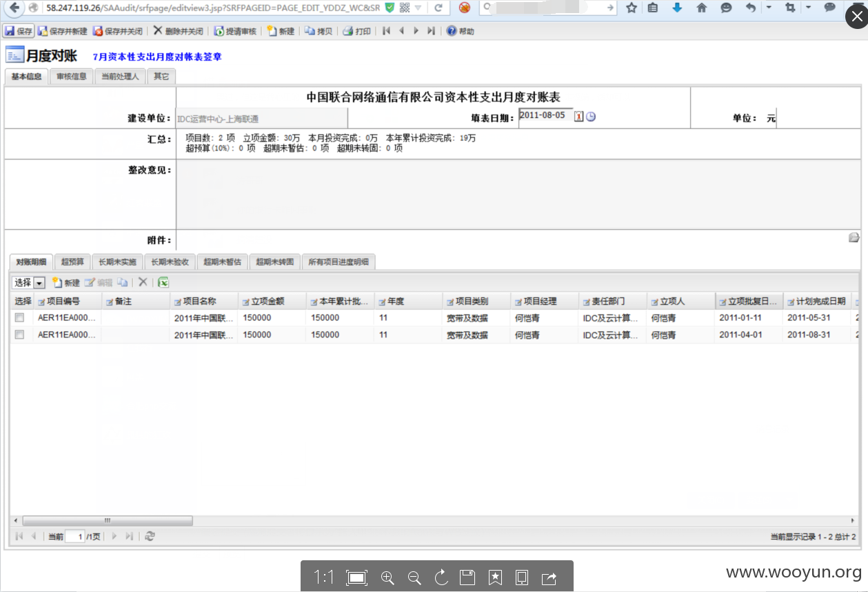Open the 选择 dropdown in grid toolbar
This screenshot has height=592, width=868.
(x=39, y=283)
